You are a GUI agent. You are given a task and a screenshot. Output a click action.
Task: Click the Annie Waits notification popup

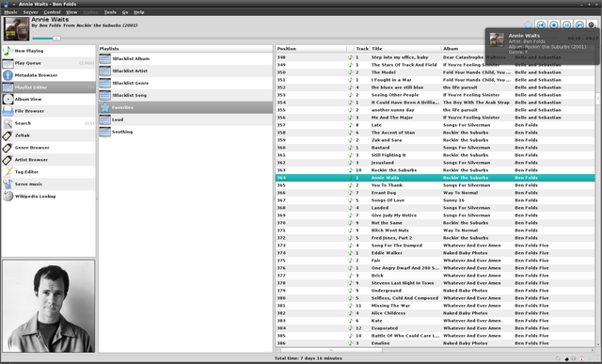tap(542, 46)
